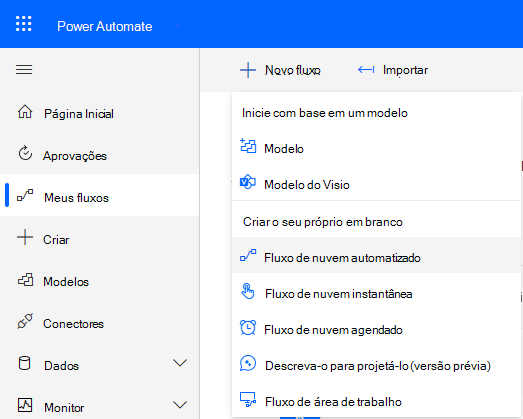The width and height of the screenshot is (523, 419).
Task: Click the Modelos templates icon in sidebar
Action: pos(25,280)
